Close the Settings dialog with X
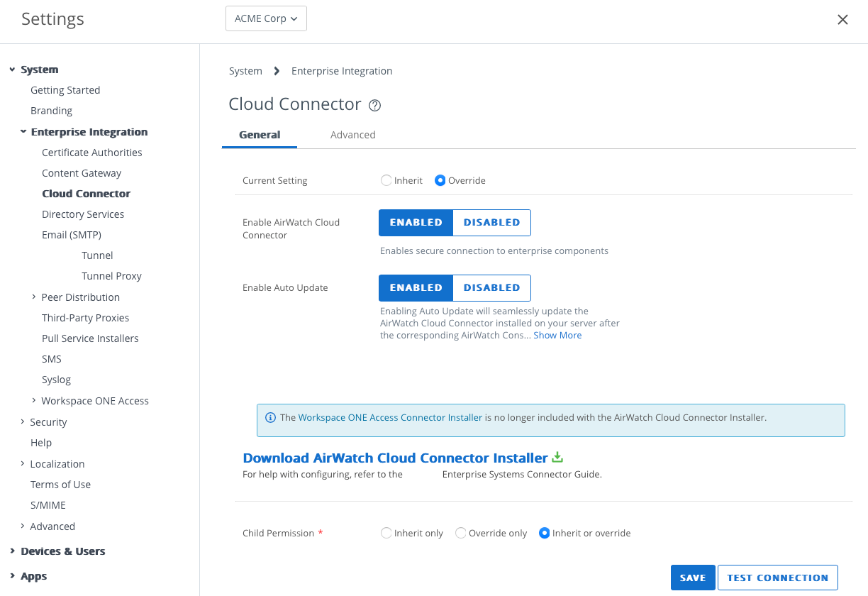This screenshot has height=596, width=868. tap(842, 20)
